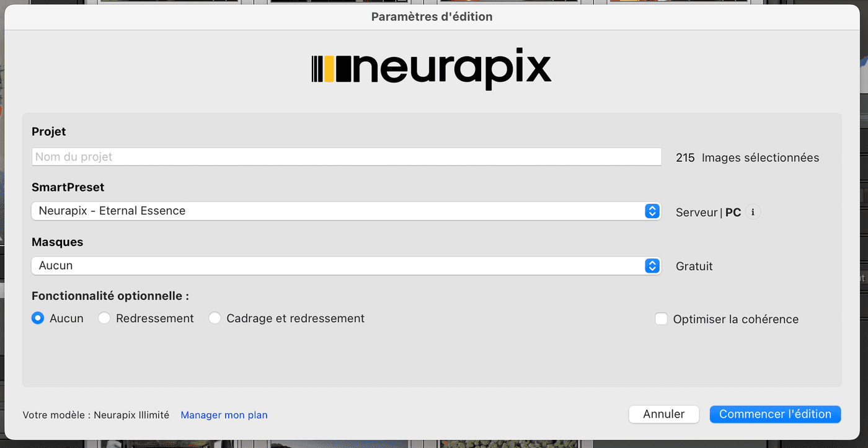Image resolution: width=868 pixels, height=448 pixels.
Task: Click the Fonctionnalité optionnelle heading
Action: tap(110, 296)
